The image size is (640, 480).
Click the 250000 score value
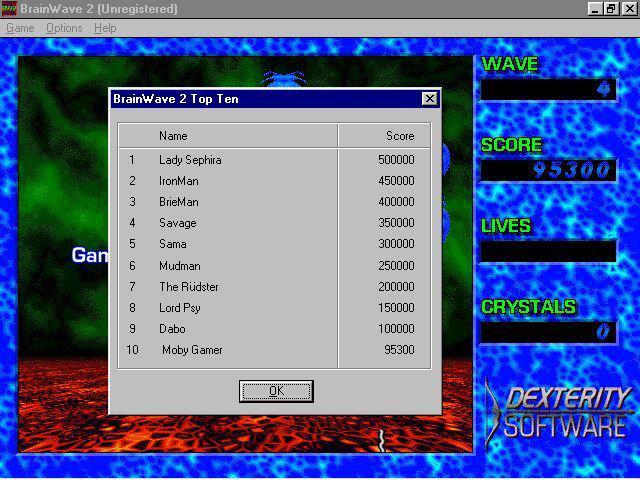pyautogui.click(x=396, y=266)
